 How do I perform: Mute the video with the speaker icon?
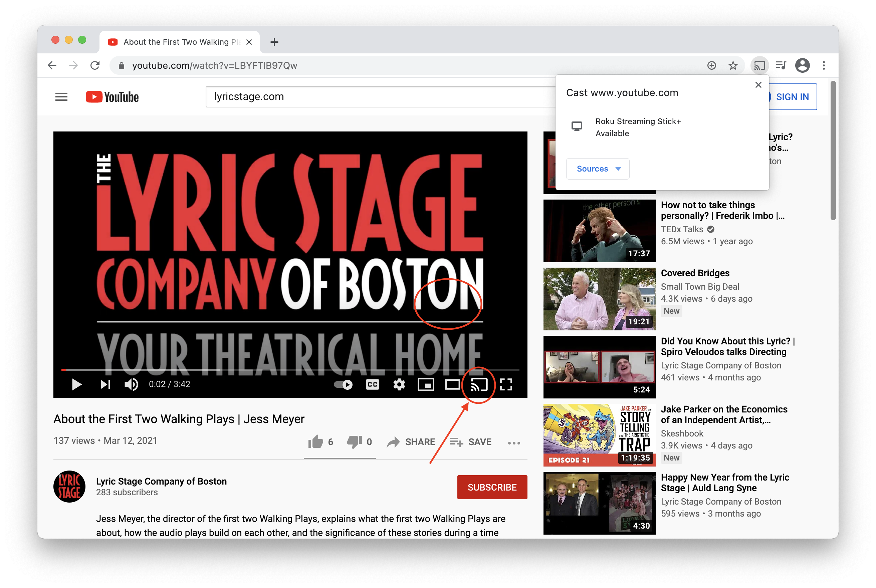[131, 384]
